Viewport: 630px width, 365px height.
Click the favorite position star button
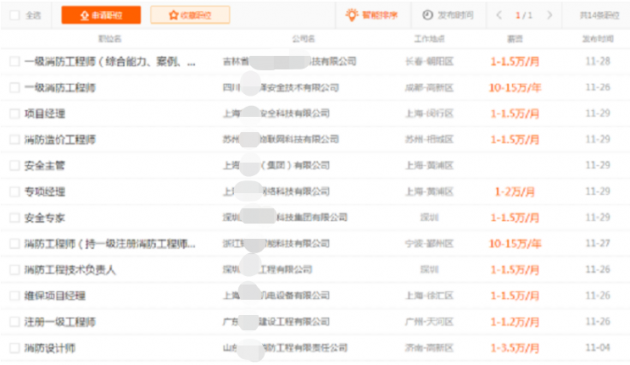(190, 15)
